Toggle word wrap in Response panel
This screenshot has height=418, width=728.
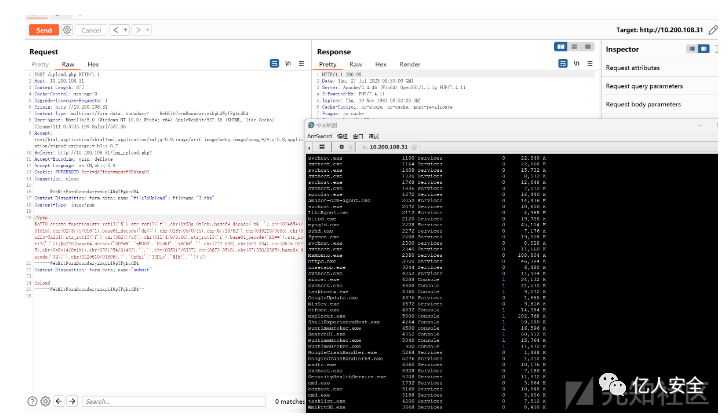(563, 64)
